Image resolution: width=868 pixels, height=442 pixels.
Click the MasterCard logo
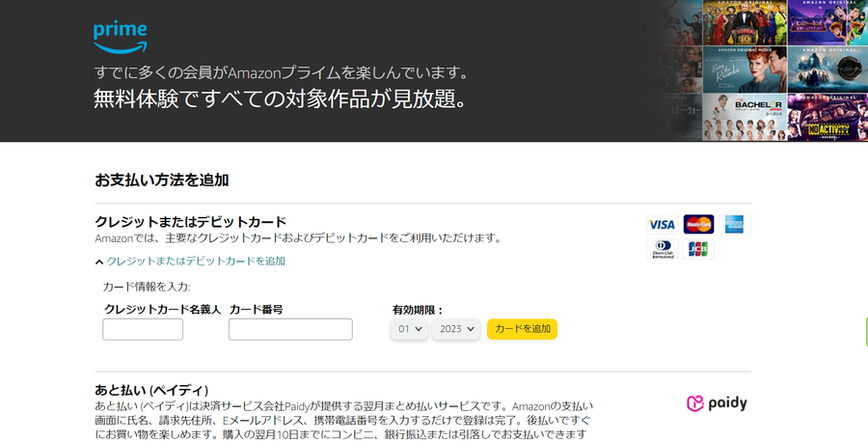tap(698, 224)
